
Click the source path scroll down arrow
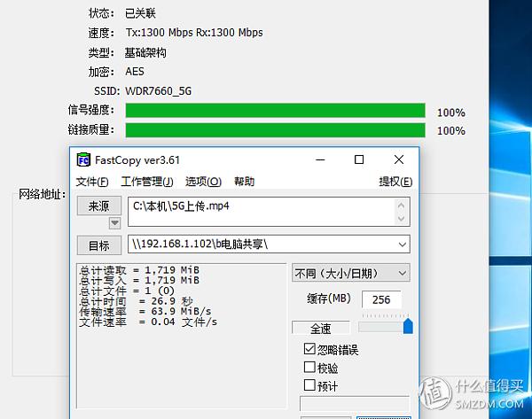(x=401, y=219)
